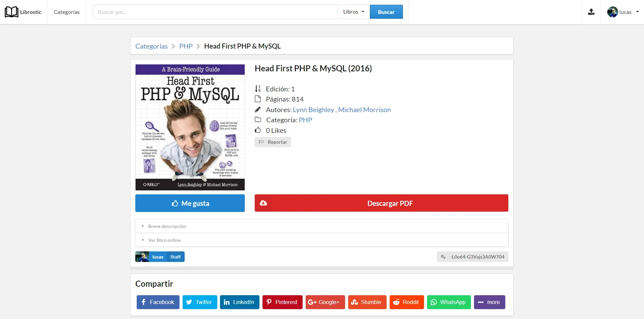Click the text Páginas: 814
Screen dimensions: 644x319
click(x=285, y=99)
